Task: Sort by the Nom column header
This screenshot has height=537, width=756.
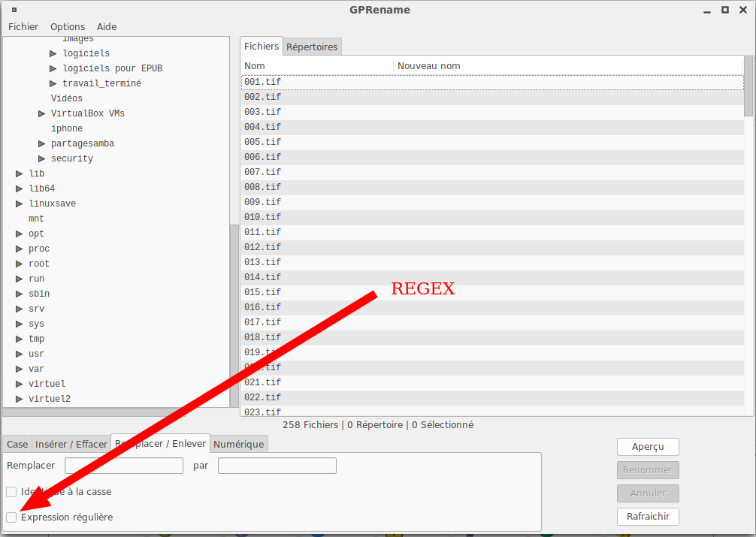Action: [317, 65]
